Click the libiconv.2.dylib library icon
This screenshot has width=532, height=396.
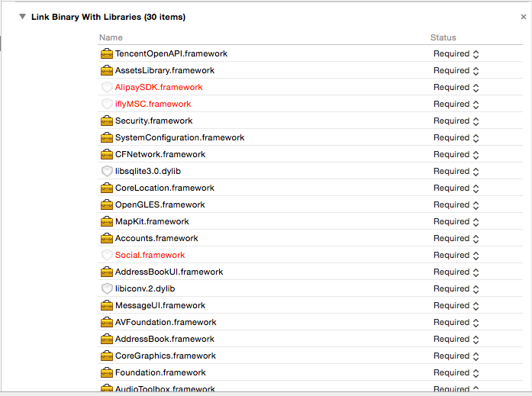[x=107, y=288]
